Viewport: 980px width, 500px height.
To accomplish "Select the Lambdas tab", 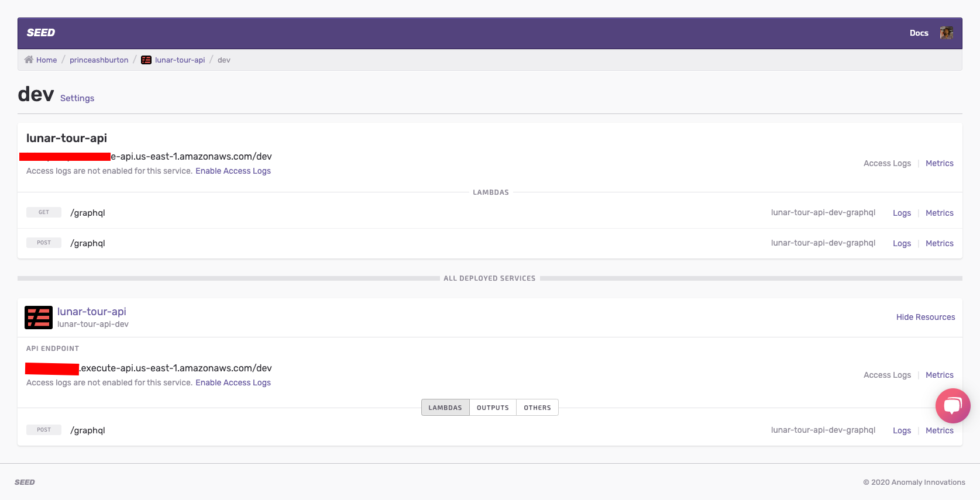I will tap(445, 408).
